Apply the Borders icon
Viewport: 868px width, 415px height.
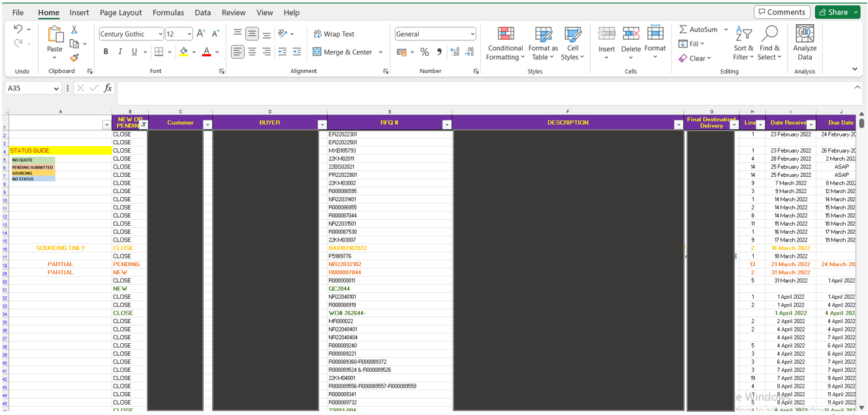(159, 52)
